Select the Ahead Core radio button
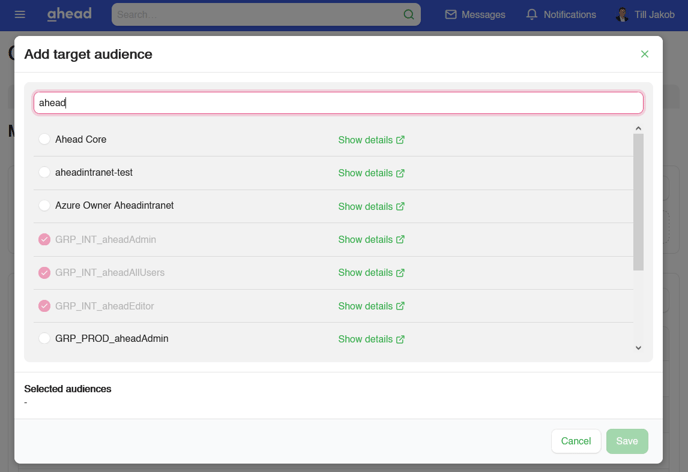This screenshot has width=688, height=472. (44, 139)
